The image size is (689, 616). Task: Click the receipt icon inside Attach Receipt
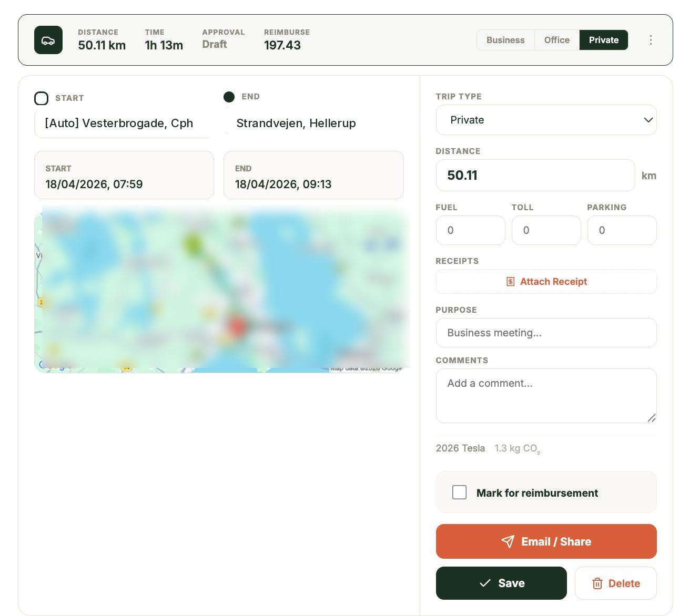tap(510, 281)
